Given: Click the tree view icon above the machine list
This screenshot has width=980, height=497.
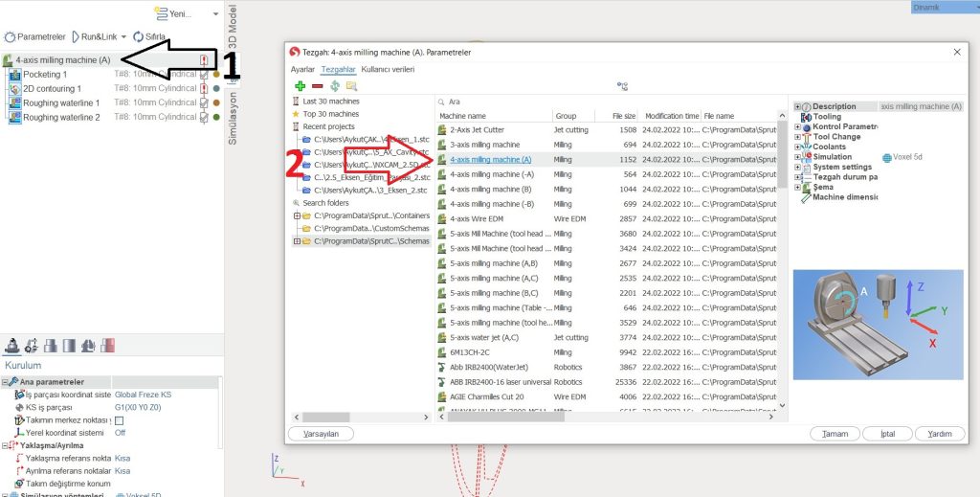Looking at the screenshot, I should [622, 85].
